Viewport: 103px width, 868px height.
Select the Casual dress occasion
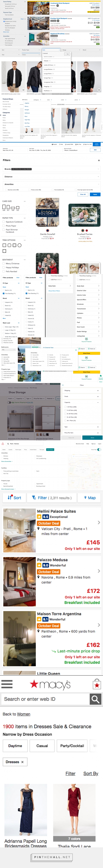pyautogui.click(x=42, y=746)
